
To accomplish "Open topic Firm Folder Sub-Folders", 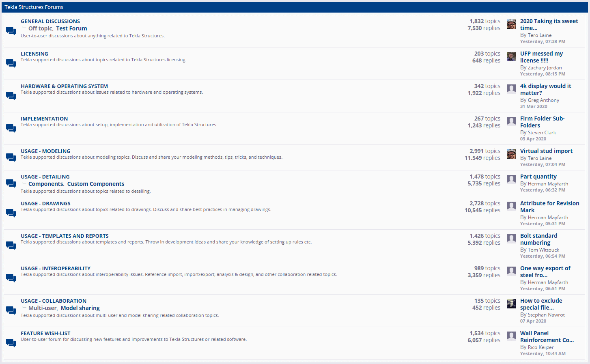I will (x=543, y=122).
